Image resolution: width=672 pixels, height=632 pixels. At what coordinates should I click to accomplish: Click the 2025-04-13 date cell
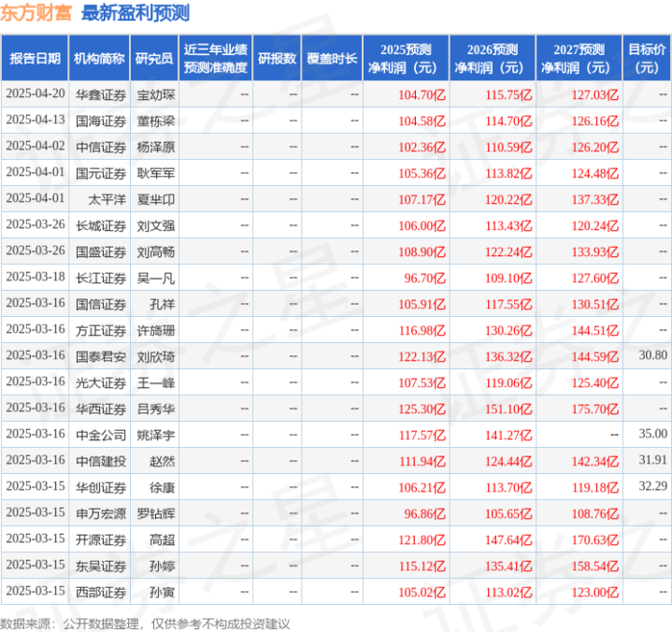[36, 120]
